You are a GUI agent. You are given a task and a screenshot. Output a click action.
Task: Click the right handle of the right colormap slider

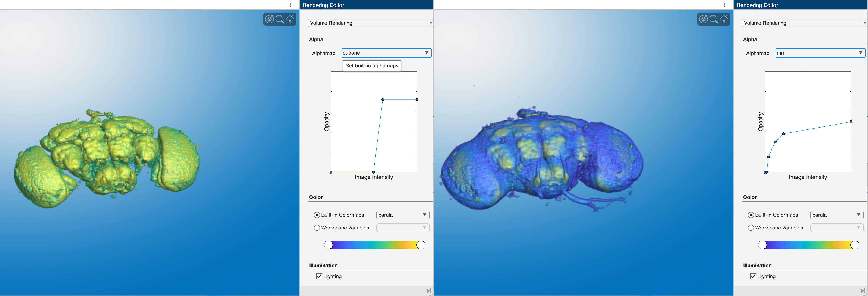coord(855,245)
